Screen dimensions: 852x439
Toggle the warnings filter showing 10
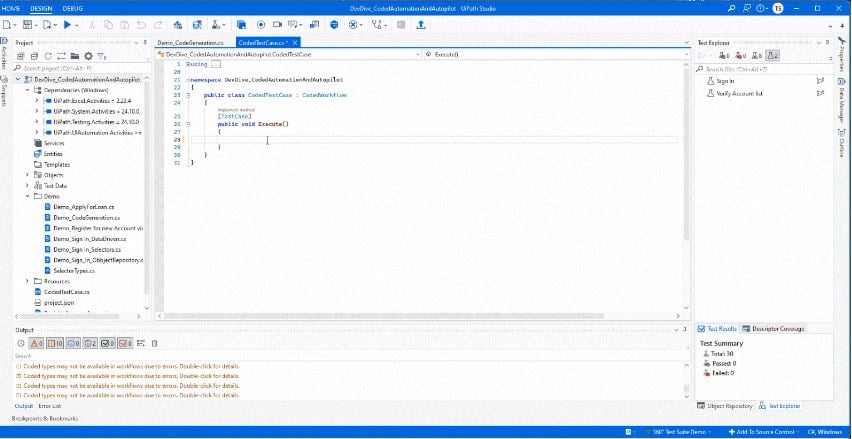54,343
